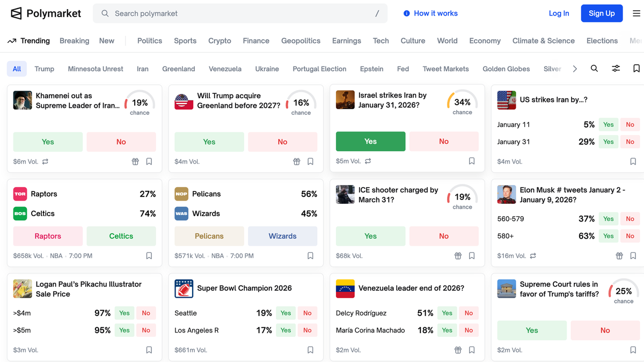Bookmark the Super Bowl Champion 2026 market

click(310, 350)
